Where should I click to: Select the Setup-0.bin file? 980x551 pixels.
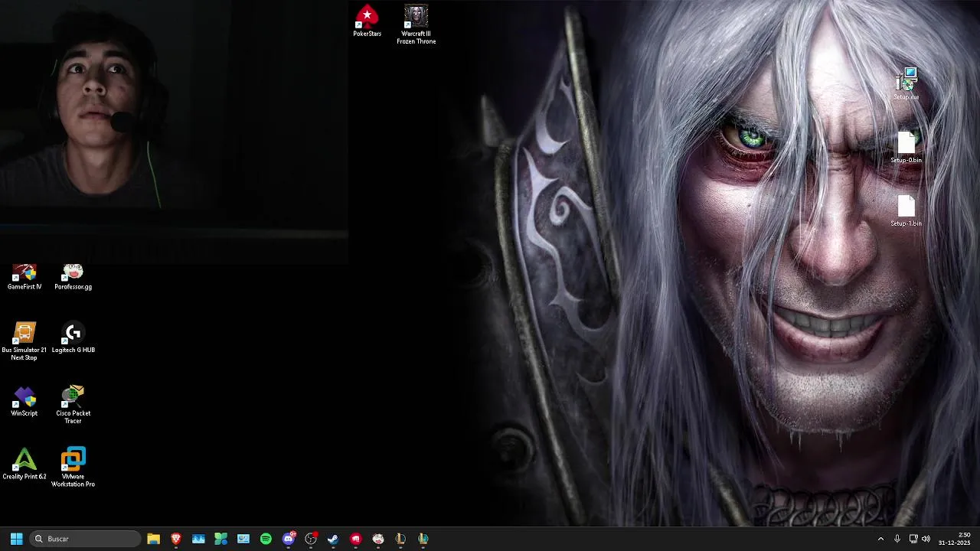pos(906,147)
